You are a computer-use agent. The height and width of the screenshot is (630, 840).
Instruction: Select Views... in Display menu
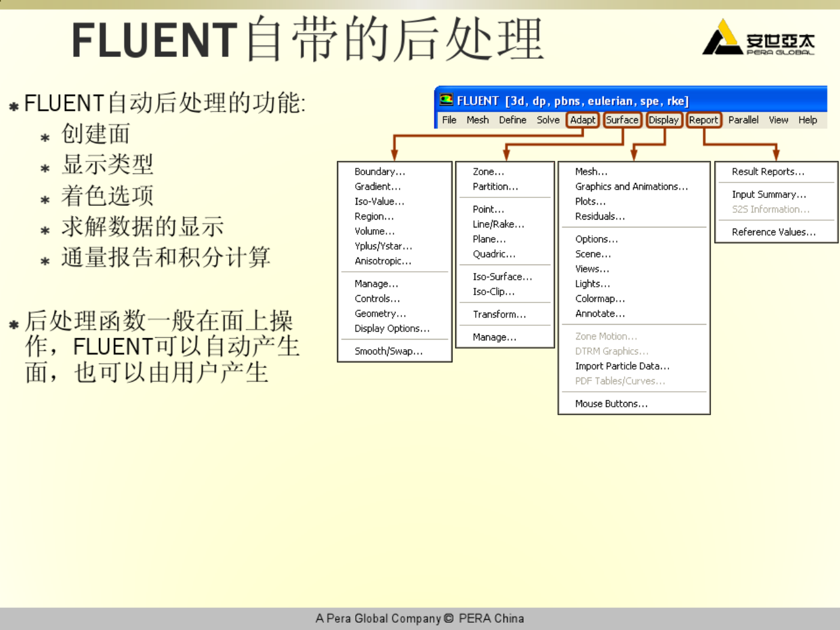tap(592, 269)
